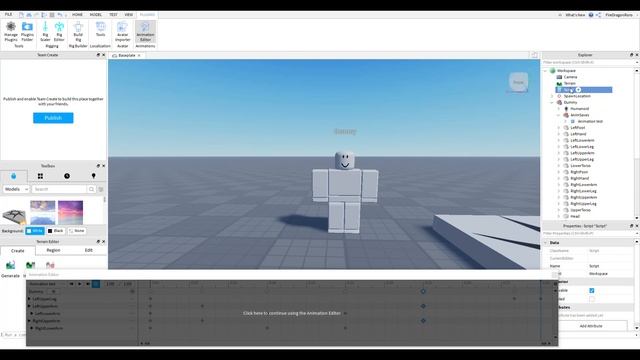Image resolution: width=640 pixels, height=360 pixels.
Task: Open the FILE menu
Action: (x=9, y=15)
